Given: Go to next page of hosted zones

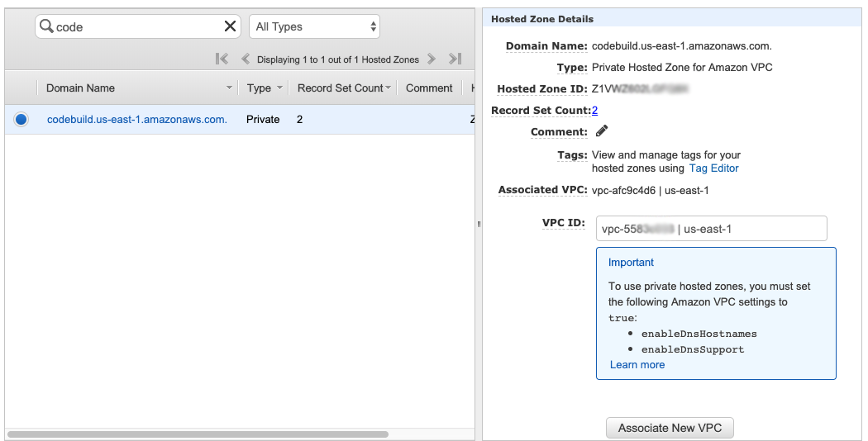Looking at the screenshot, I should pyautogui.click(x=432, y=59).
